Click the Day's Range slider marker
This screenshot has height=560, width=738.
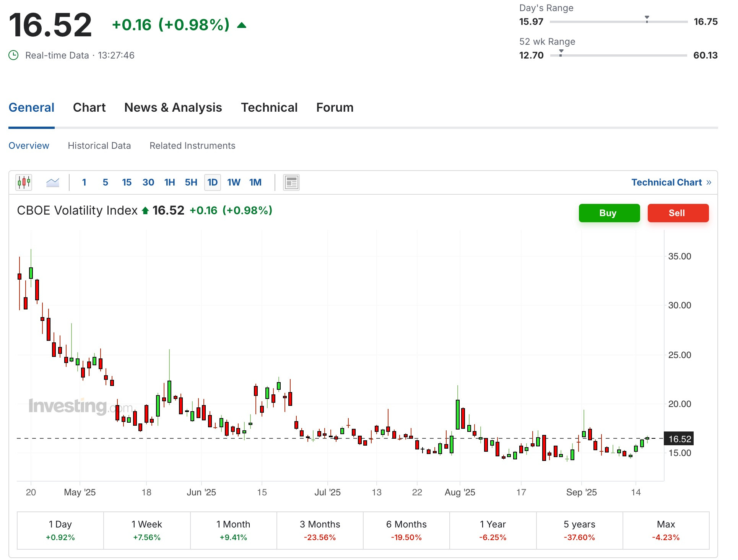pyautogui.click(x=647, y=19)
